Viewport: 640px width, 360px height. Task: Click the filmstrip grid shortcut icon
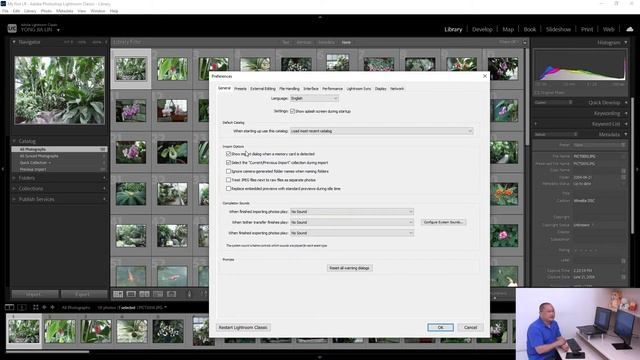point(36,307)
